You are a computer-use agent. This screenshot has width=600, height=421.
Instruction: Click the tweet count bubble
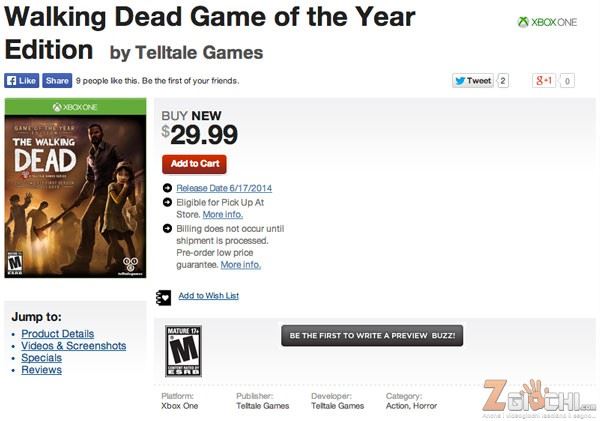point(502,80)
